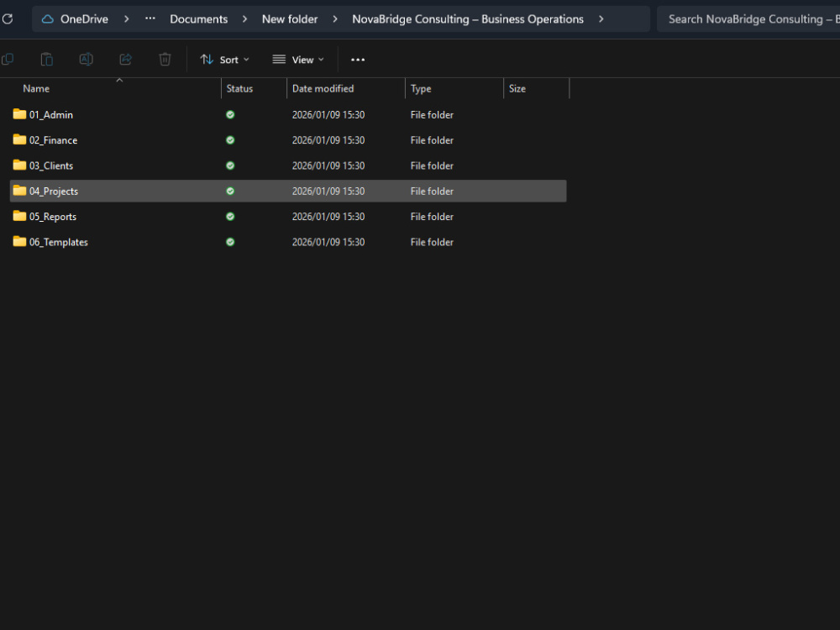The image size is (840, 630).
Task: Click NovaBridge Consulting – Business Operations breadcrumb
Action: click(x=468, y=19)
